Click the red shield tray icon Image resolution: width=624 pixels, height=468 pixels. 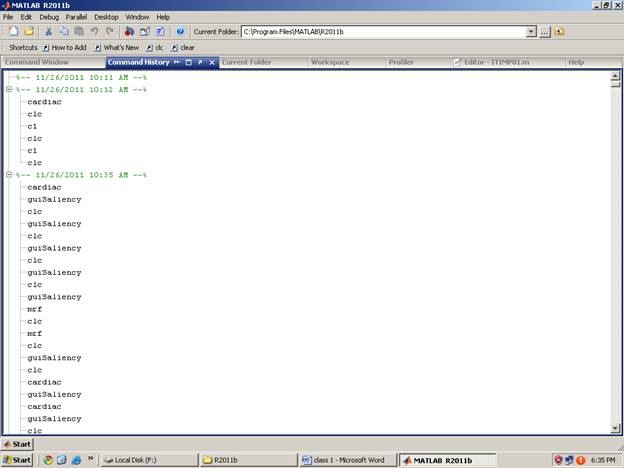(x=558, y=460)
